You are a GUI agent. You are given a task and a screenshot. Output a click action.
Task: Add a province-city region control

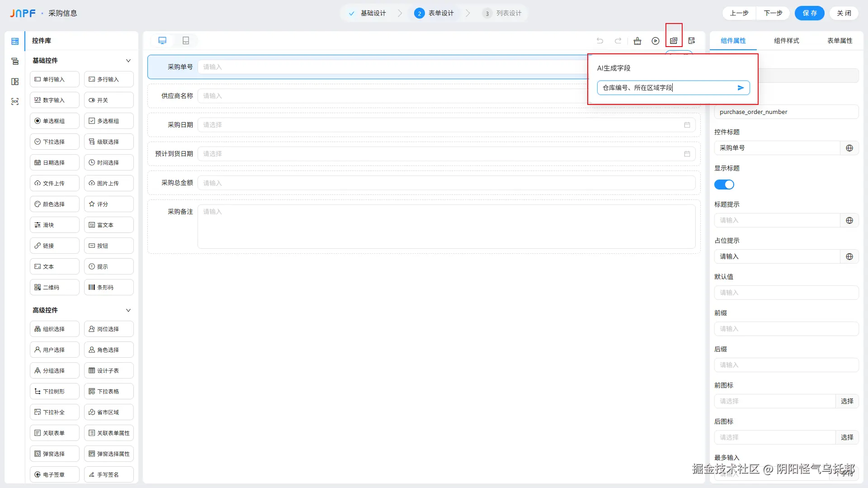(109, 412)
